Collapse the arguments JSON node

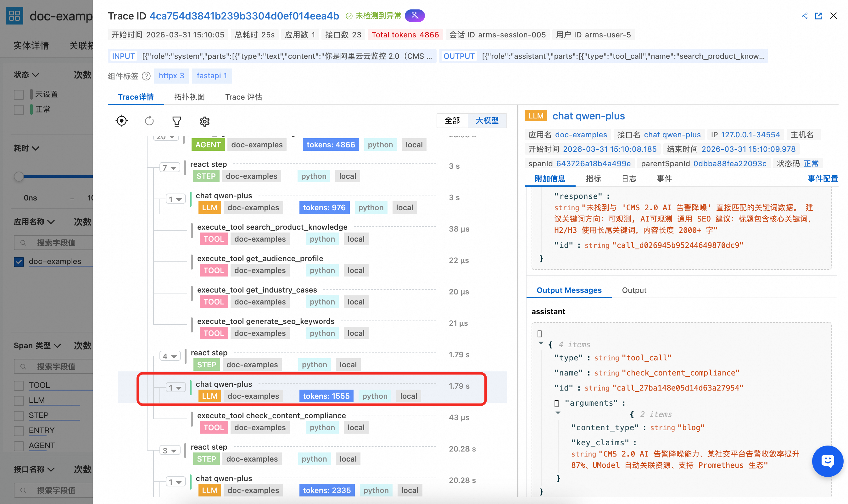557,413
